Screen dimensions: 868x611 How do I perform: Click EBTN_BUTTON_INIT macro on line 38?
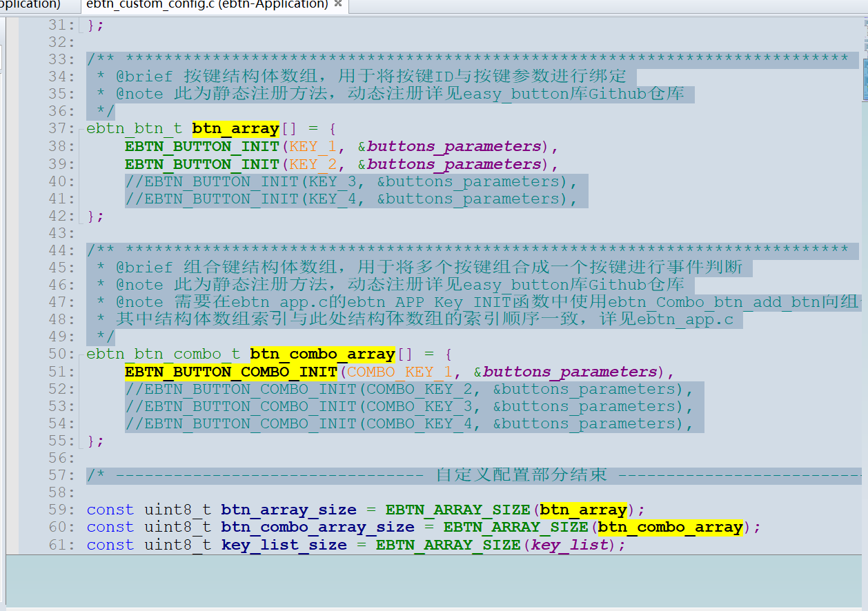coord(202,146)
